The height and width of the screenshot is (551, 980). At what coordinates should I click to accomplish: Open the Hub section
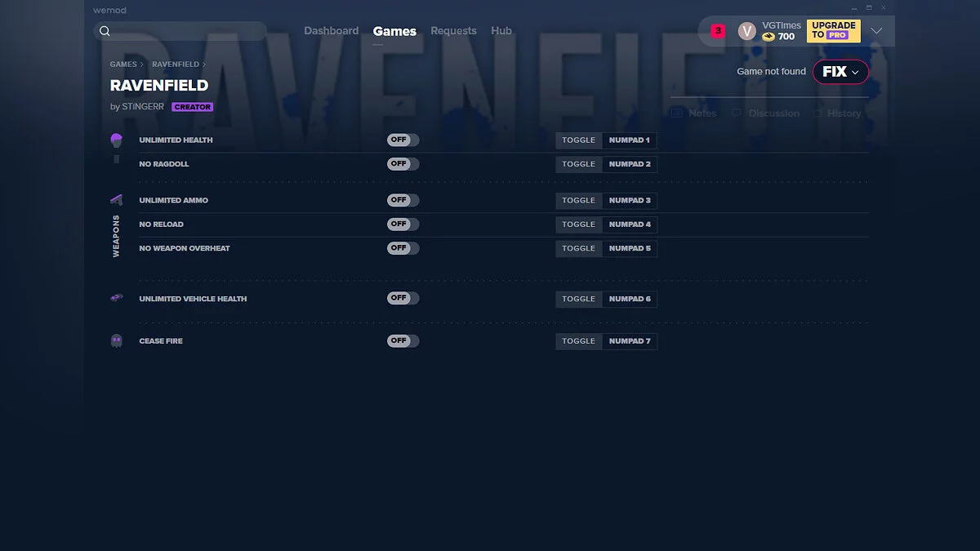(501, 30)
